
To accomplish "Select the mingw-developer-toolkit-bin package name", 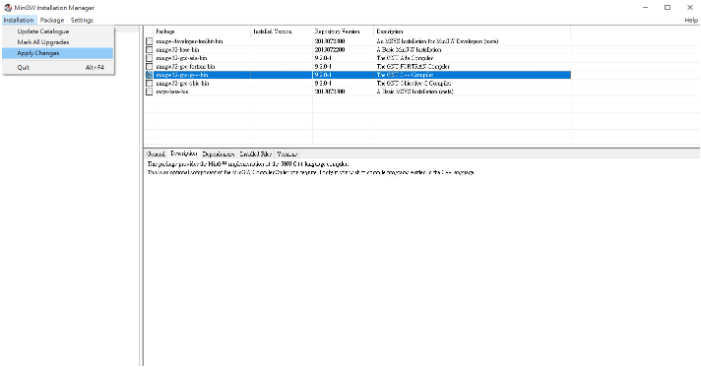I will tap(189, 41).
